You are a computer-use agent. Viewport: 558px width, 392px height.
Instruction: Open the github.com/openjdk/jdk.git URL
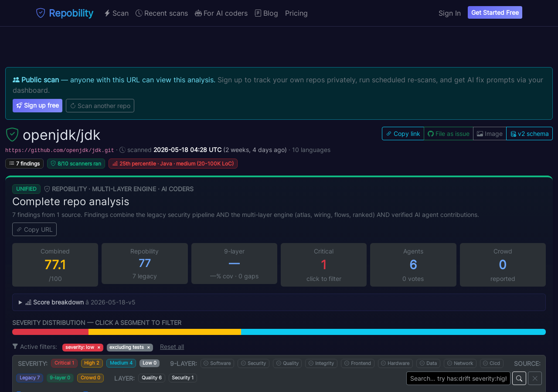(x=60, y=150)
